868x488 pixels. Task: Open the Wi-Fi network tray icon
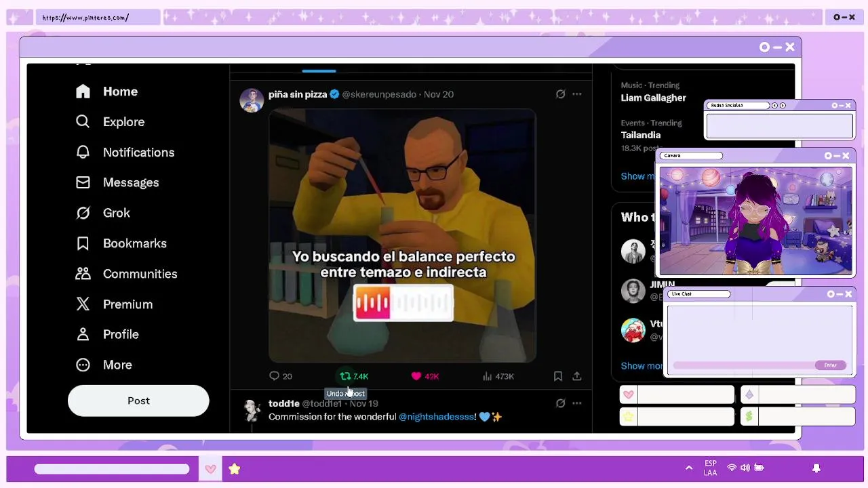(732, 468)
